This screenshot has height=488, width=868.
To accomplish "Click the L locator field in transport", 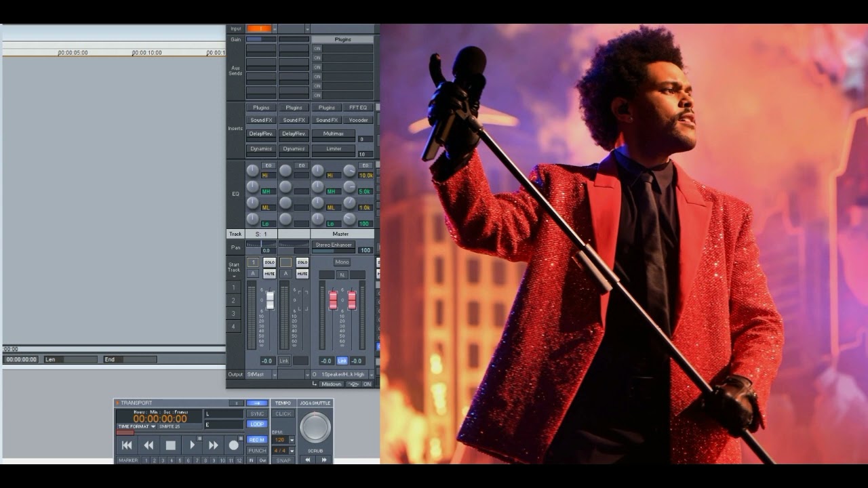I will pyautogui.click(x=224, y=413).
